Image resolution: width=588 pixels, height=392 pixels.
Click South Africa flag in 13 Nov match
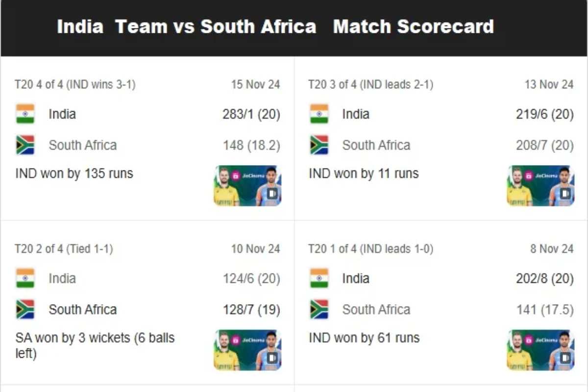[x=319, y=145]
